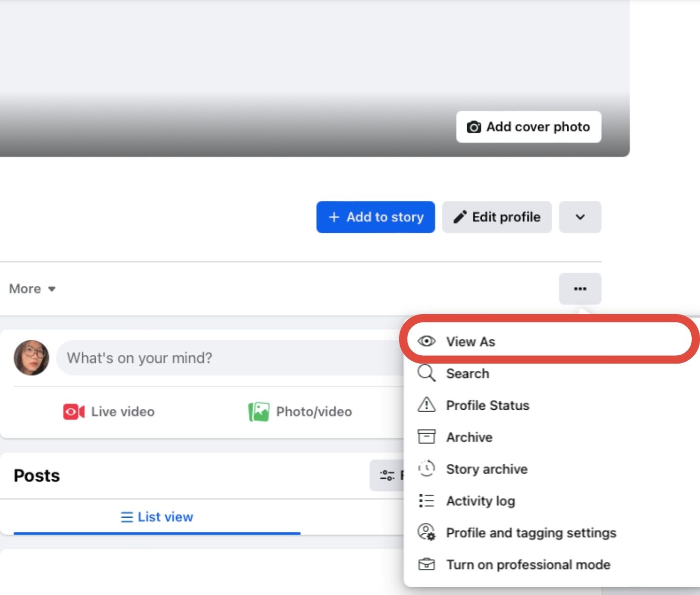Screen dimensions: 700x595
Task: Click the Story archive clock icon
Action: 427,468
